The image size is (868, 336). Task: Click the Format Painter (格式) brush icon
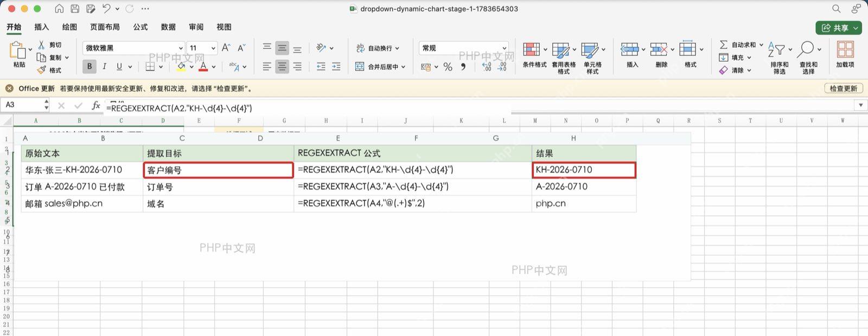pos(42,70)
